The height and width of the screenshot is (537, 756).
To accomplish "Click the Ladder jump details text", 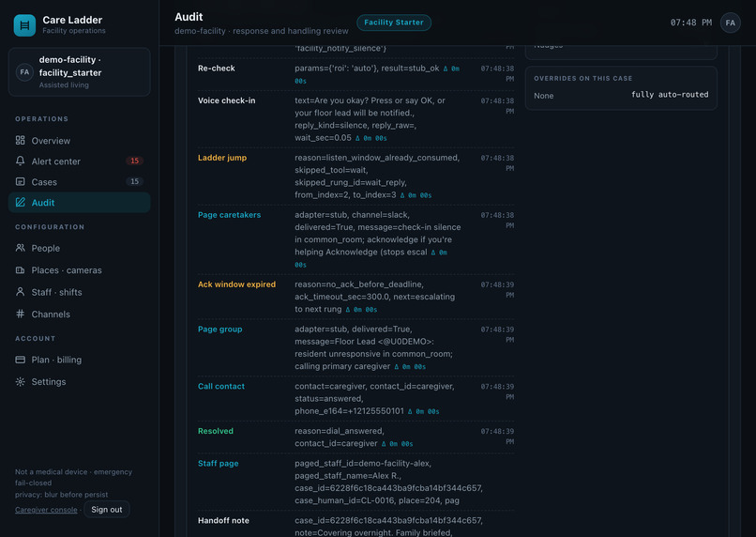I will [377, 176].
